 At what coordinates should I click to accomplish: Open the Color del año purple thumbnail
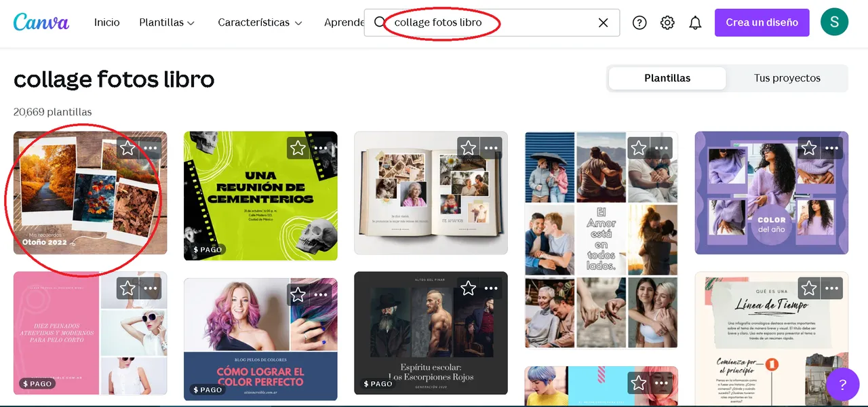tap(771, 193)
